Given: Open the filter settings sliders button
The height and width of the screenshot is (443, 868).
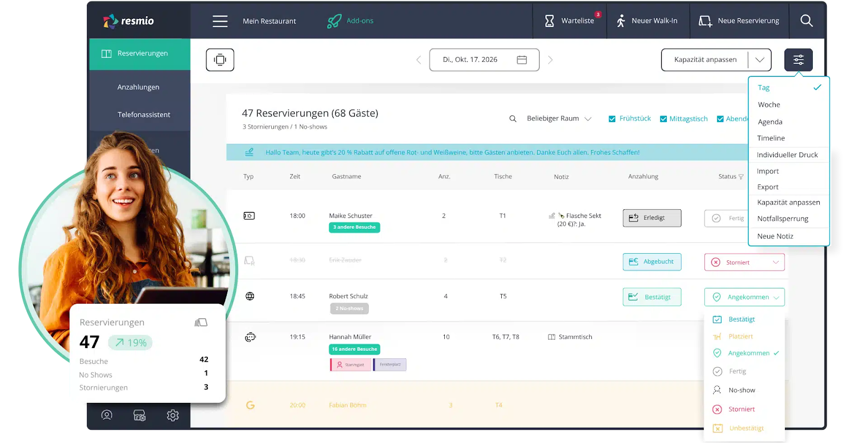Looking at the screenshot, I should (798, 60).
